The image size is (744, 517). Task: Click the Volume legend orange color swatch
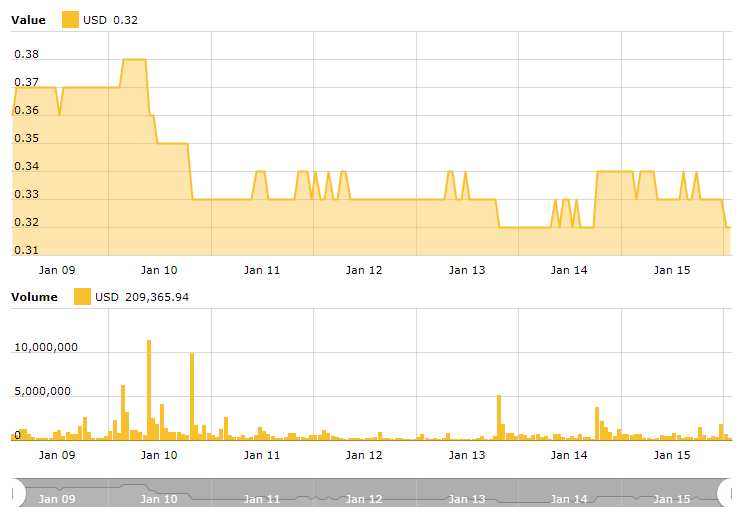pos(82,297)
